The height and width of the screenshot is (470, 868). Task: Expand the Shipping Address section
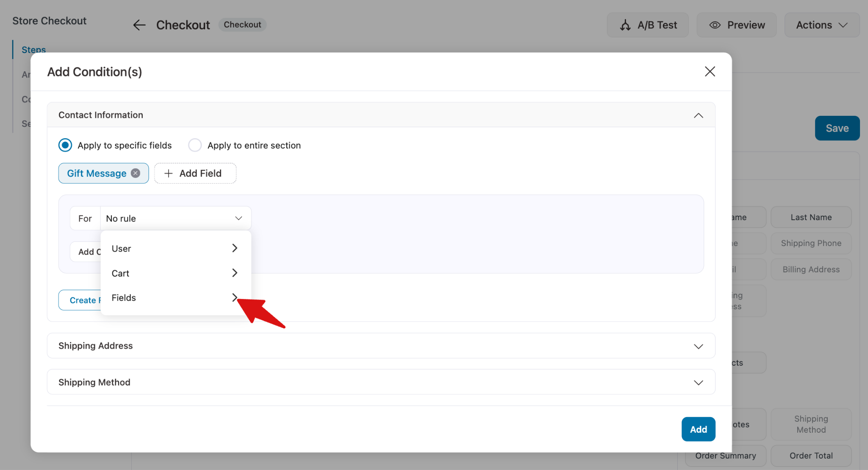[x=698, y=346]
